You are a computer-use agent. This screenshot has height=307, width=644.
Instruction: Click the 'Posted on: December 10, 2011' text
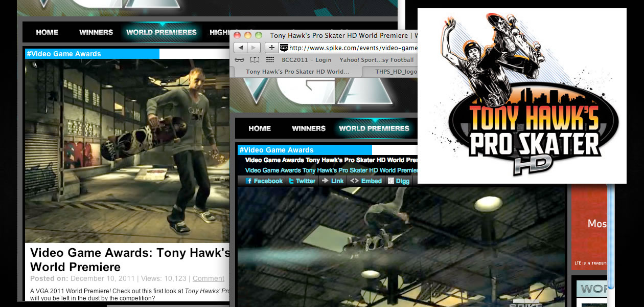tap(82, 278)
